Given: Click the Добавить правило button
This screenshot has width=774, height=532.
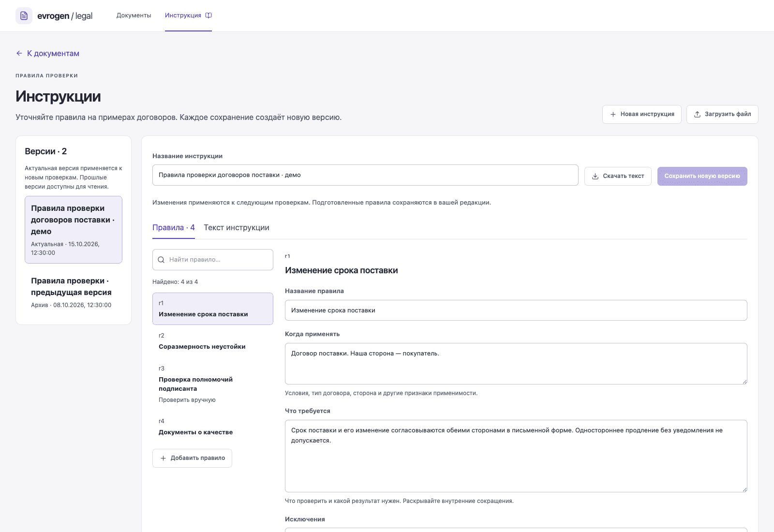Looking at the screenshot, I should [x=192, y=458].
